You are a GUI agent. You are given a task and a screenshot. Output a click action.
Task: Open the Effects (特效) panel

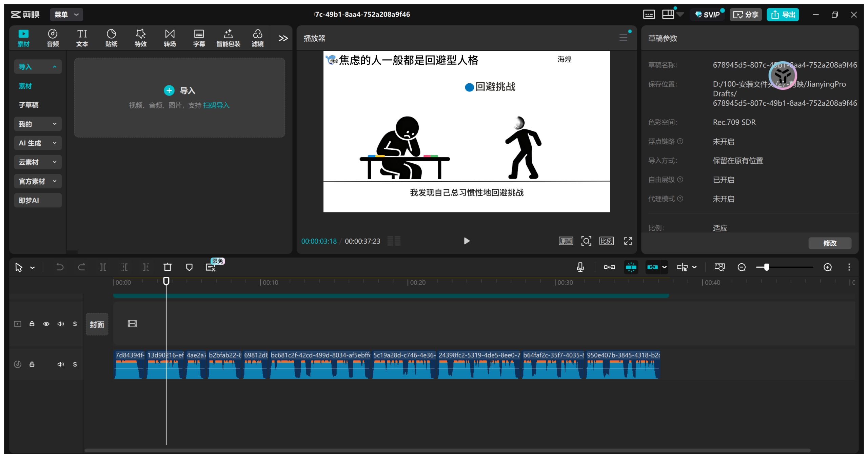click(x=140, y=38)
